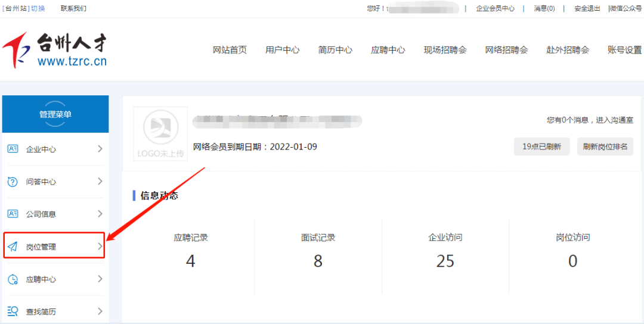This screenshot has height=324, width=644.
Task: Click the 公司信息 card icon
Action: pos(13,214)
